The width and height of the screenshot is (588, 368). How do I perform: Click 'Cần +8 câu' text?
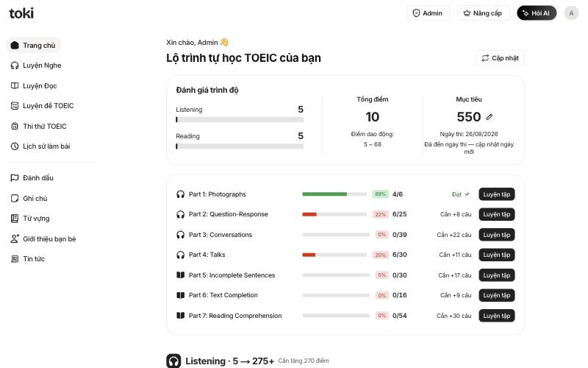point(456,214)
